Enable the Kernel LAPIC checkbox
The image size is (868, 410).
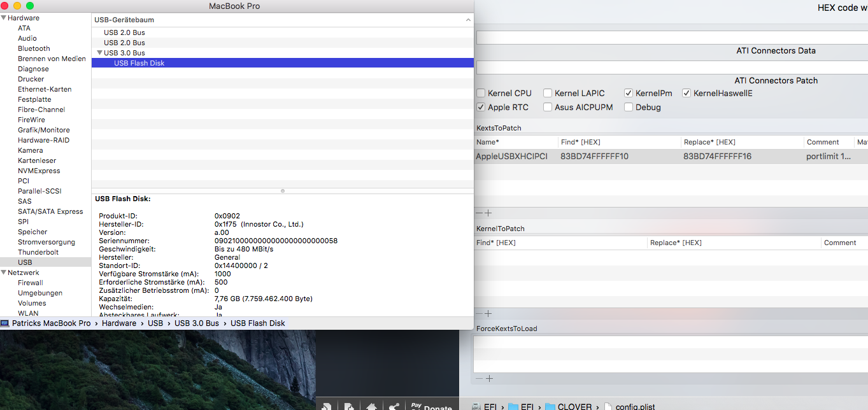(548, 93)
